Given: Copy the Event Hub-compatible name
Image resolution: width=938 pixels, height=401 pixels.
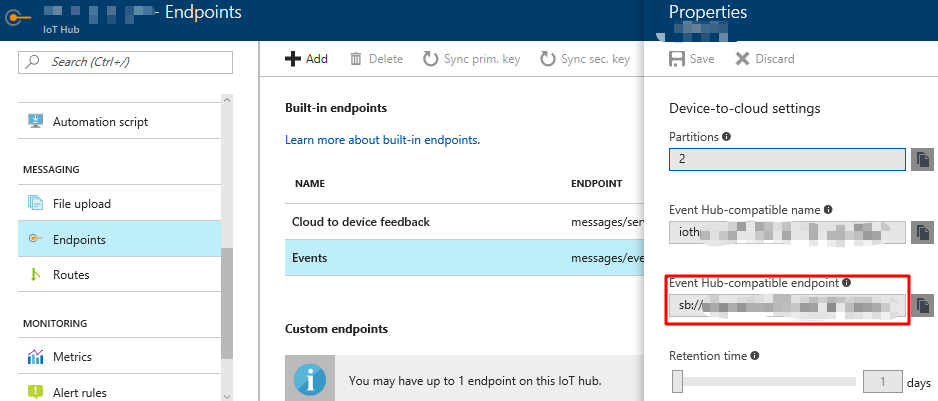Looking at the screenshot, I should pyautogui.click(x=922, y=232).
